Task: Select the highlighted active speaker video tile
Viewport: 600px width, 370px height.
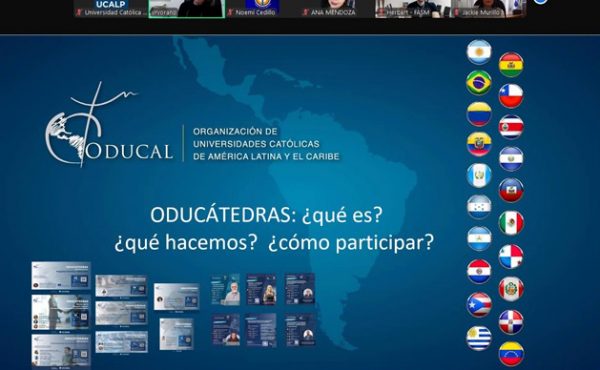Action: [187, 8]
